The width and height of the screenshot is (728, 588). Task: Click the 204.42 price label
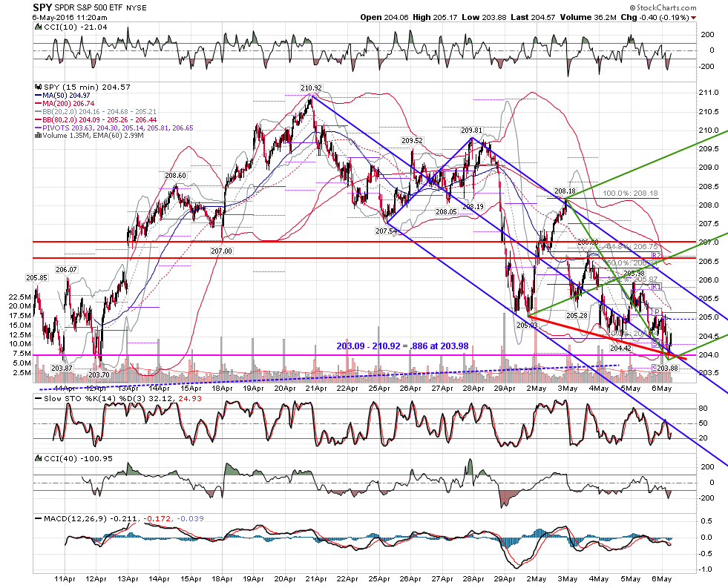(620, 348)
